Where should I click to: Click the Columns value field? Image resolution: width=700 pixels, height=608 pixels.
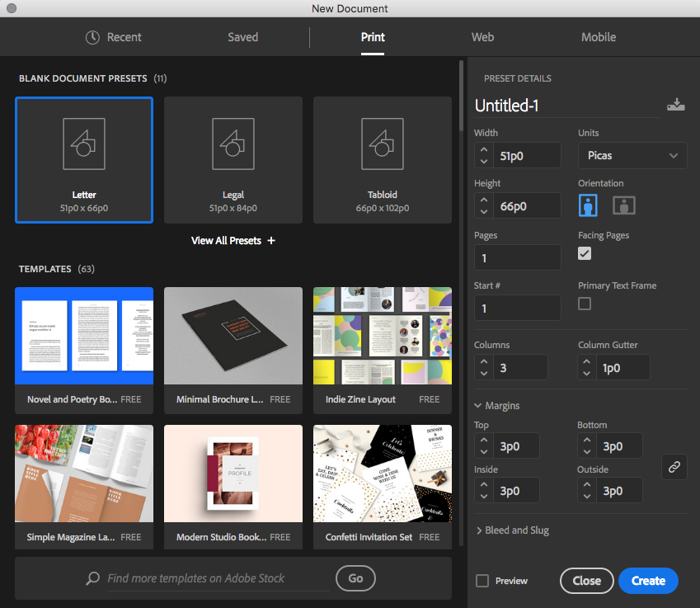[520, 368]
